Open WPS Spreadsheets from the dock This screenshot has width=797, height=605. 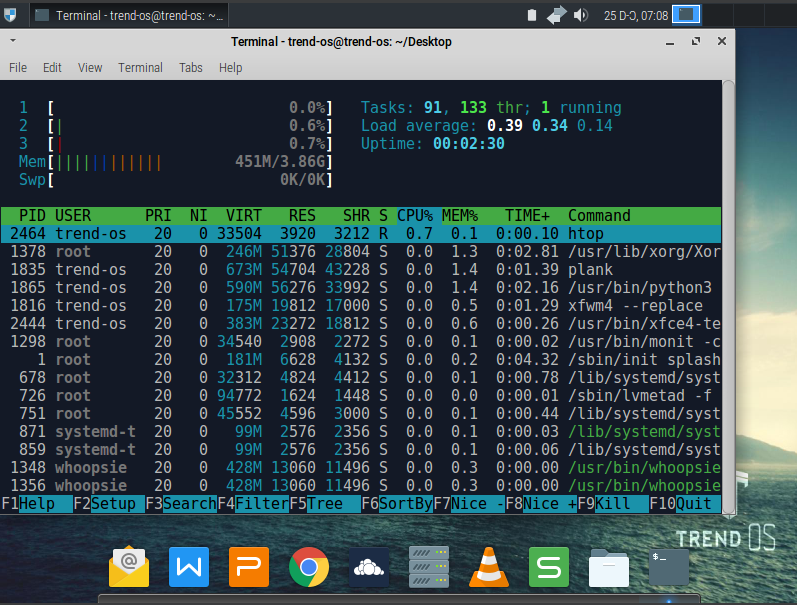[548, 567]
